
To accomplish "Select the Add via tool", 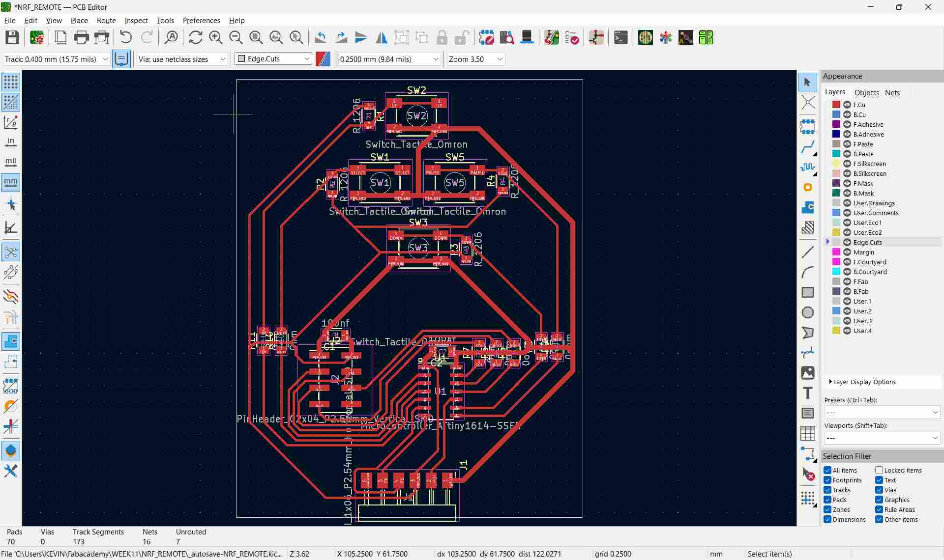I will pos(807,187).
